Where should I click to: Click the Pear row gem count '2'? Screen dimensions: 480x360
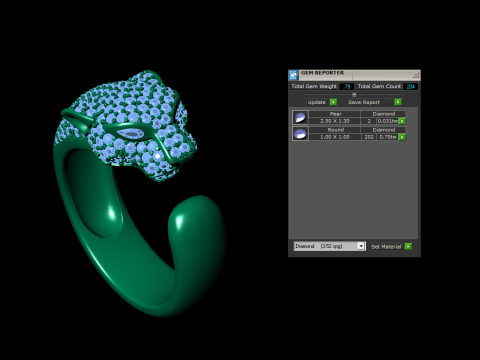(x=369, y=121)
